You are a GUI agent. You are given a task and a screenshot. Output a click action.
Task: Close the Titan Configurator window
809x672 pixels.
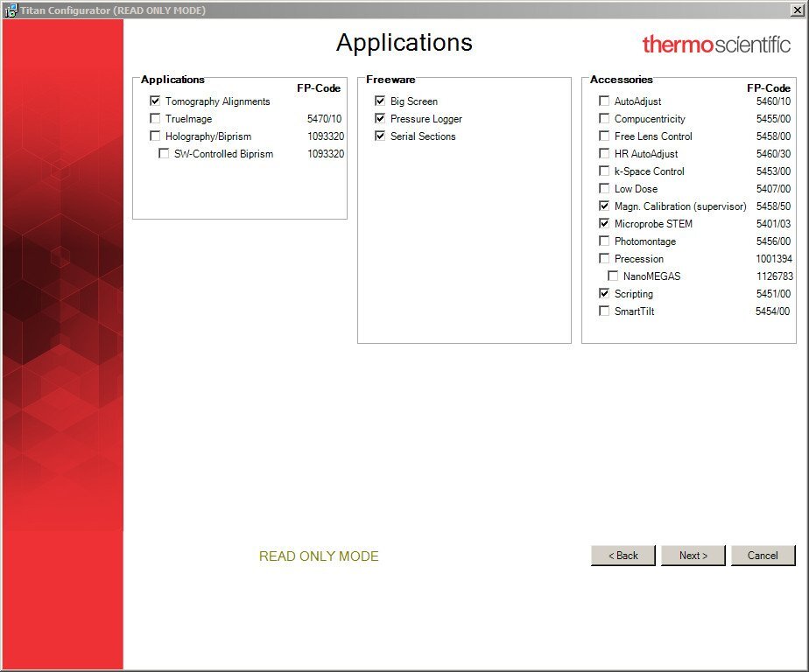pyautogui.click(x=797, y=10)
